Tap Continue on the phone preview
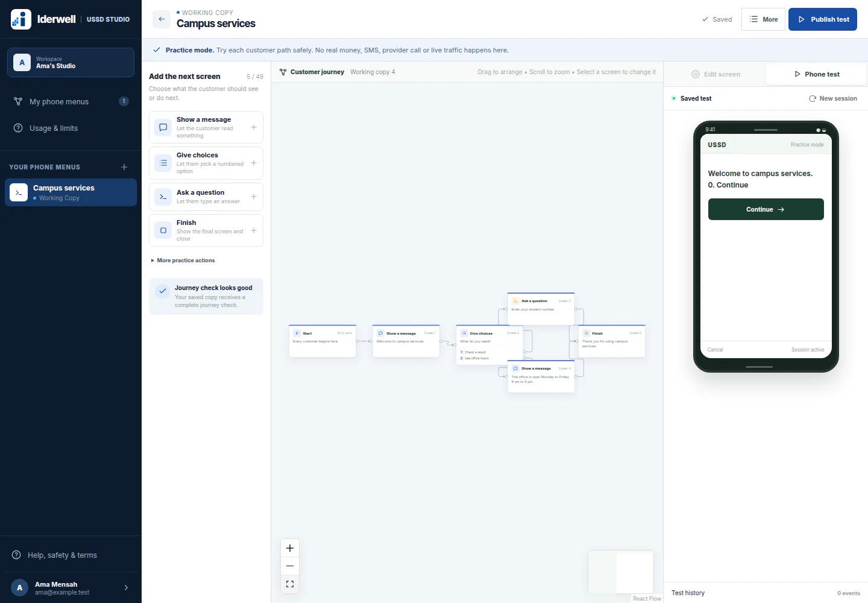868x603 pixels. click(x=766, y=209)
